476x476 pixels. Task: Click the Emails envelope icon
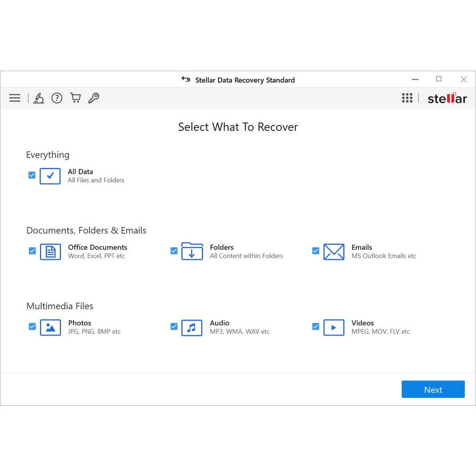click(334, 251)
